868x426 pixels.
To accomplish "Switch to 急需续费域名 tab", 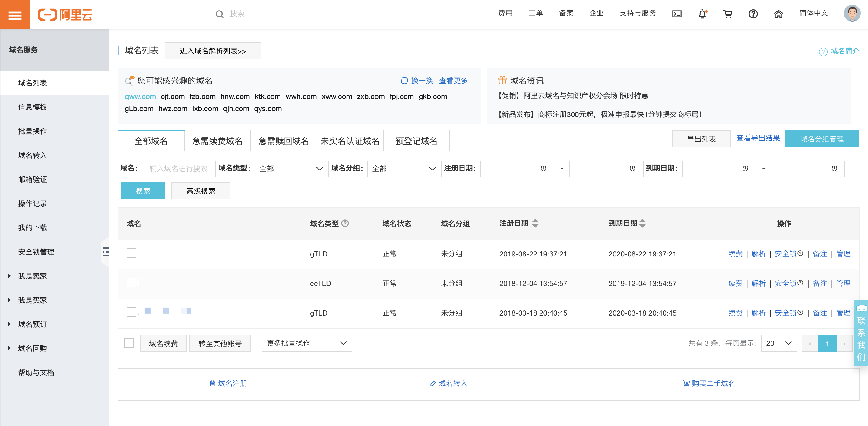I will [x=217, y=141].
